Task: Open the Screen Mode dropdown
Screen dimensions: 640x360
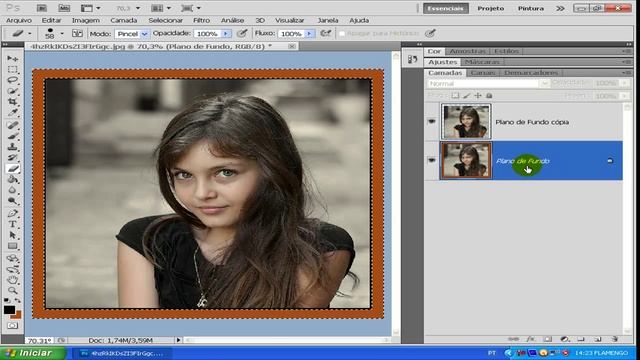Action: pyautogui.click(x=191, y=8)
